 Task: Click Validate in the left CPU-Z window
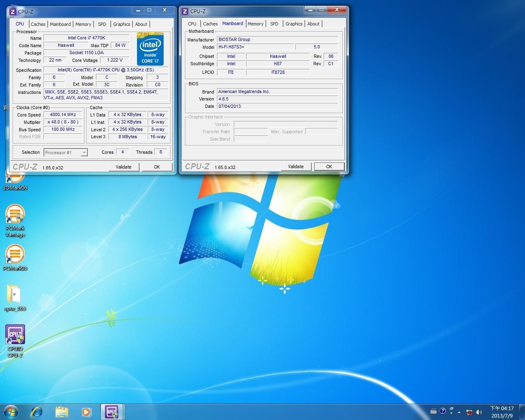[x=124, y=167]
